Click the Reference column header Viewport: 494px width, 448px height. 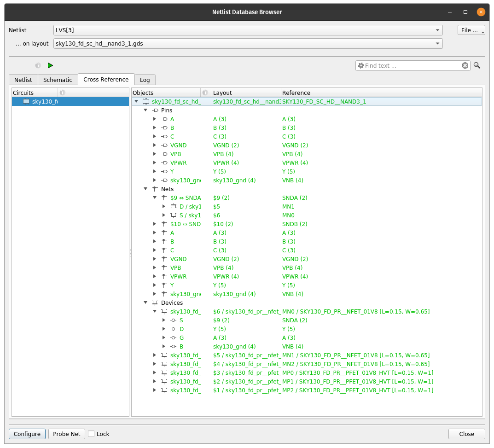pos(382,93)
